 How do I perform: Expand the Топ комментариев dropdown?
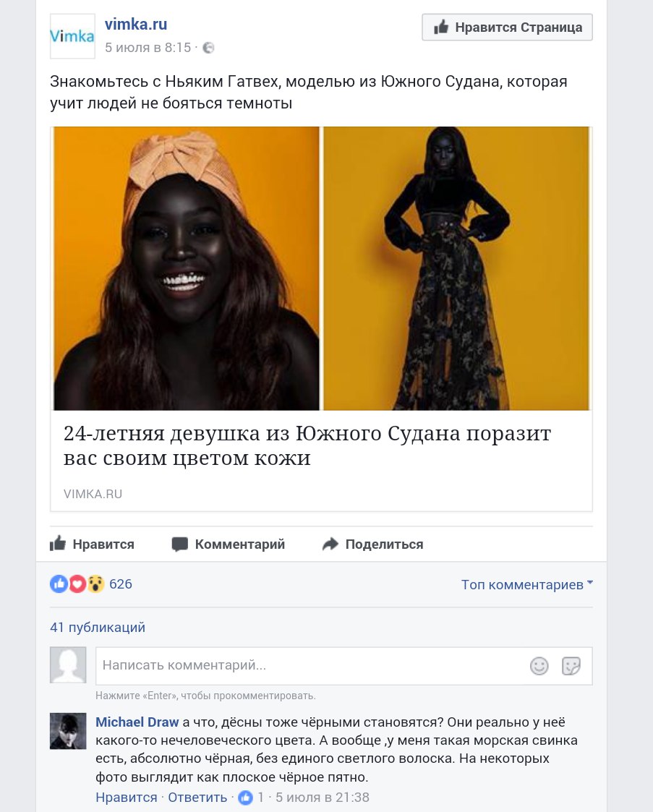pos(527,585)
